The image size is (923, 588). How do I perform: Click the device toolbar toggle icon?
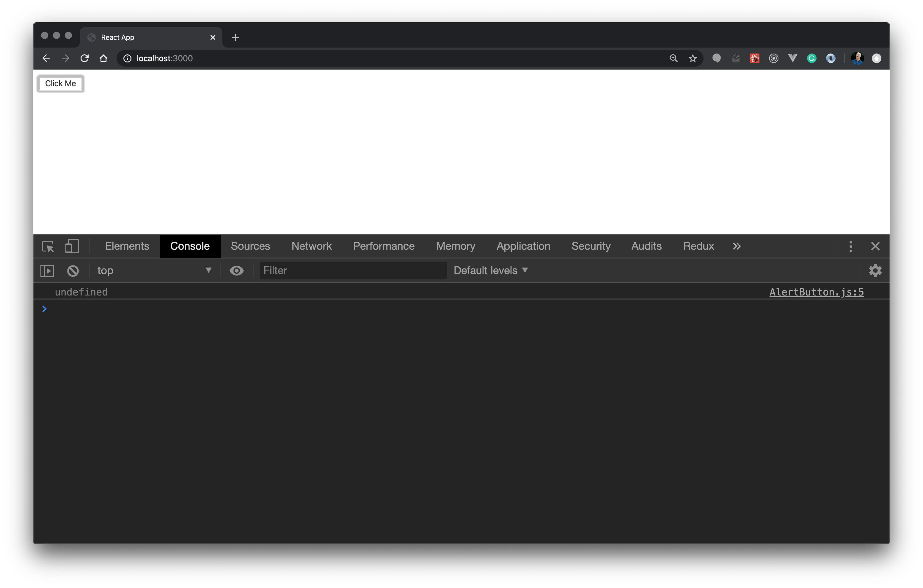(72, 246)
